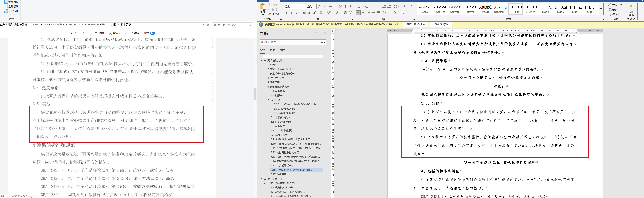The image size is (644, 198).
Task: Insert an enclosed character (字)
Action: tap(350, 13)
